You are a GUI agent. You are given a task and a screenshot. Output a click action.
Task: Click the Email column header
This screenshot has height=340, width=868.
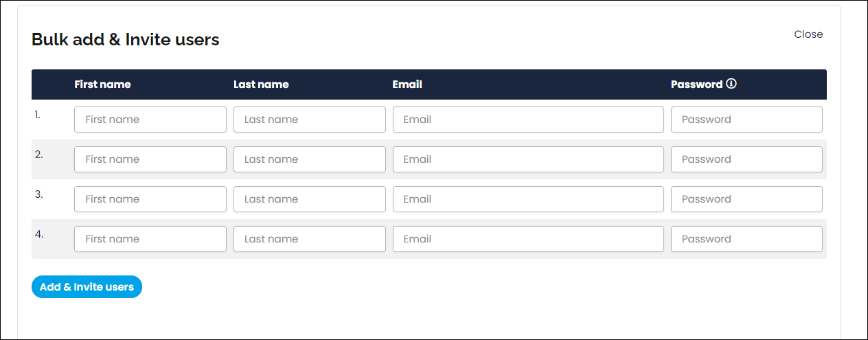point(407,84)
